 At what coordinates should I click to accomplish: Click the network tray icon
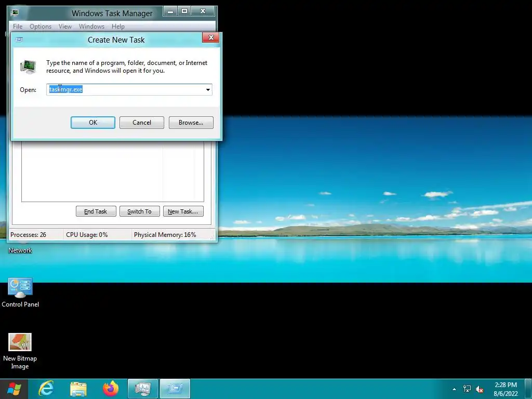[467, 389]
